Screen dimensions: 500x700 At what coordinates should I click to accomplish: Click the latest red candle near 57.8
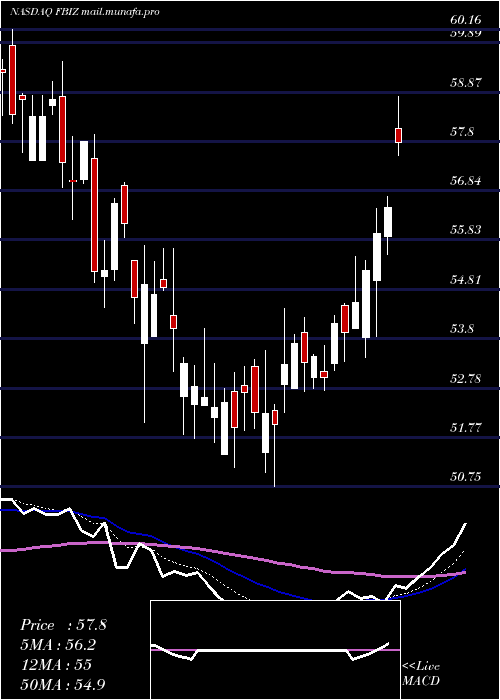pyautogui.click(x=398, y=135)
